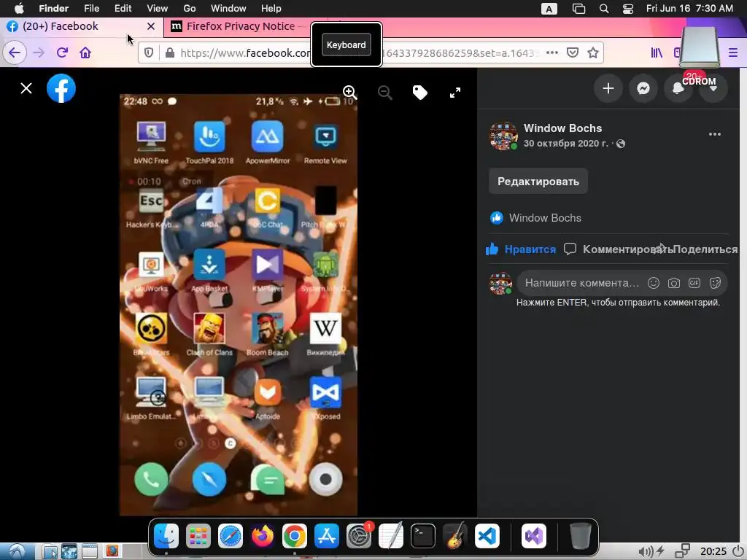Add GIF to the comment
Screen dimensions: 747x560
pos(694,283)
